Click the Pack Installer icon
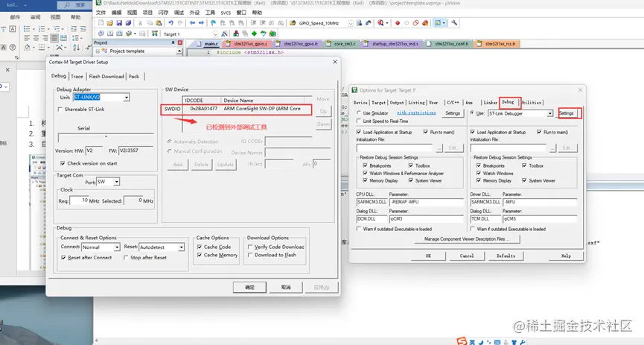 (x=272, y=34)
